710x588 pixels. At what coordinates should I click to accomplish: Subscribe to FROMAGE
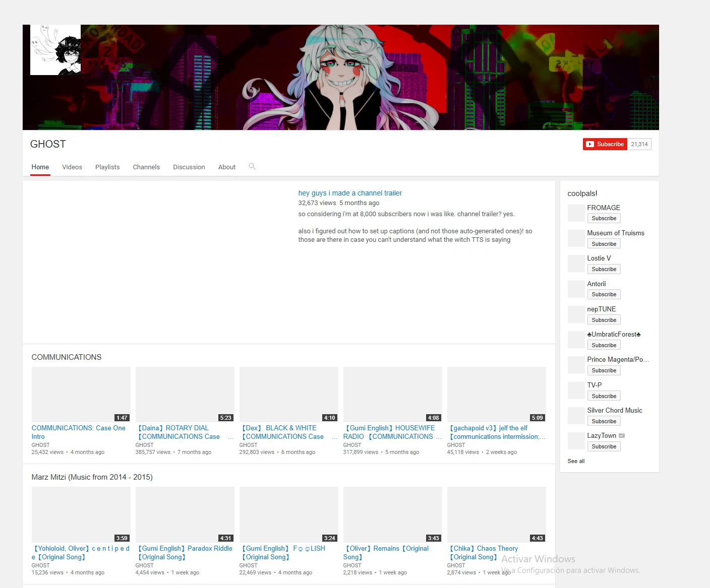(x=604, y=218)
